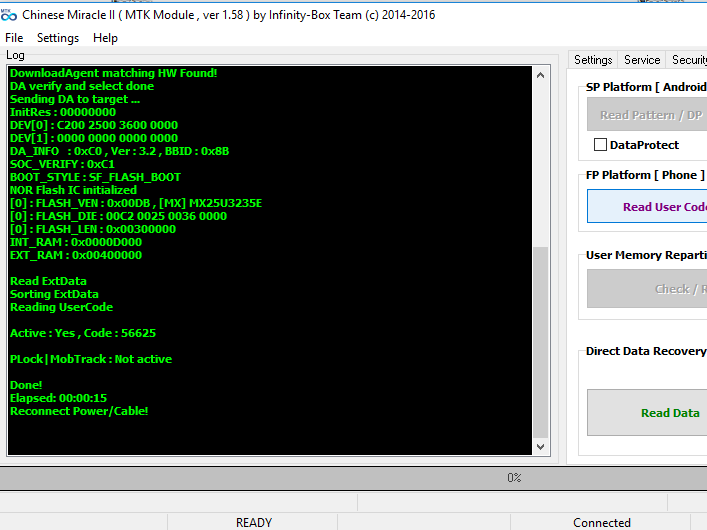Viewport: 707px width, 530px height.
Task: Switch to the Settings tab
Action: [x=593, y=60]
